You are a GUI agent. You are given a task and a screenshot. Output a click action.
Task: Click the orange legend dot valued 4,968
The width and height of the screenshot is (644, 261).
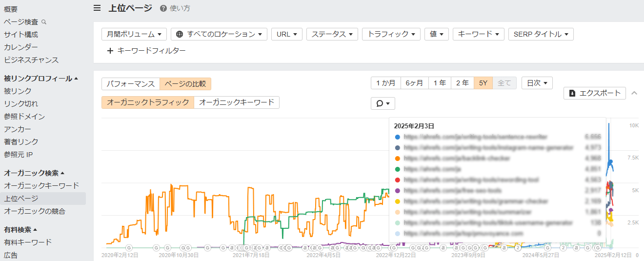pyautogui.click(x=398, y=159)
